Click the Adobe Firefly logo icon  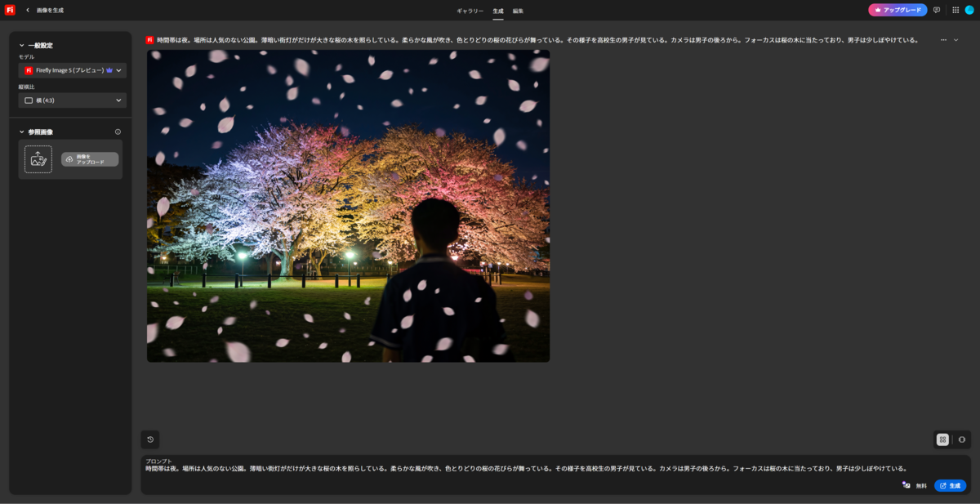pos(10,10)
